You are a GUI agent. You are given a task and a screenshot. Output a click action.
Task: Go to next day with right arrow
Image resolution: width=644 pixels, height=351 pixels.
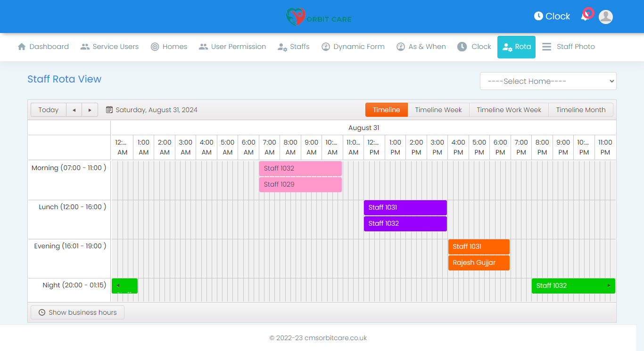(90, 110)
